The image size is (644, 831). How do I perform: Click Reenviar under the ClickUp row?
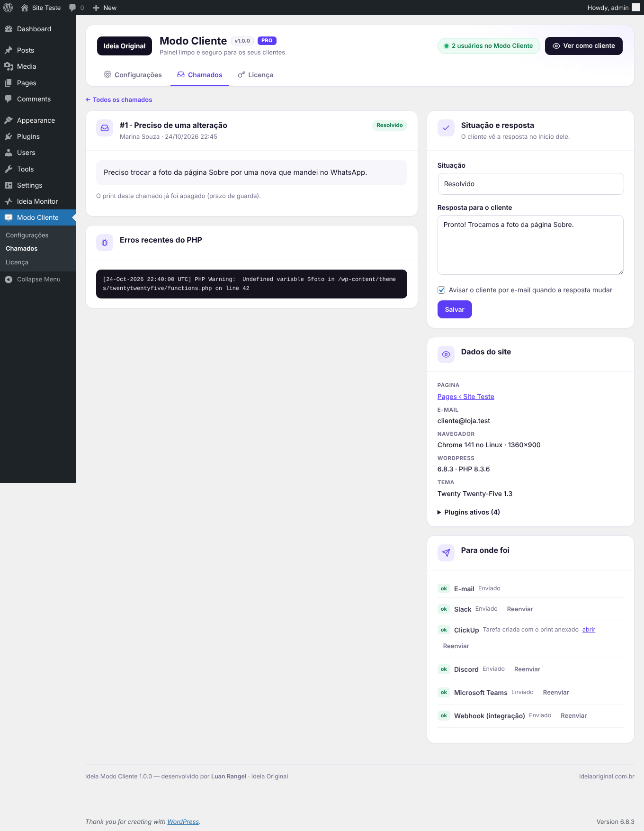coord(456,646)
